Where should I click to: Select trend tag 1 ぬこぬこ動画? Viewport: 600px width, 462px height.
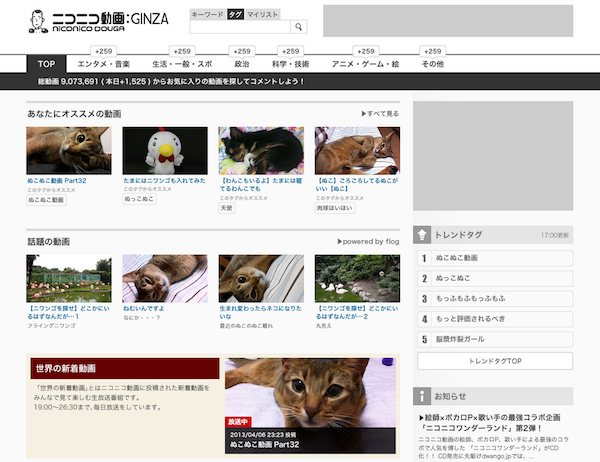(495, 258)
